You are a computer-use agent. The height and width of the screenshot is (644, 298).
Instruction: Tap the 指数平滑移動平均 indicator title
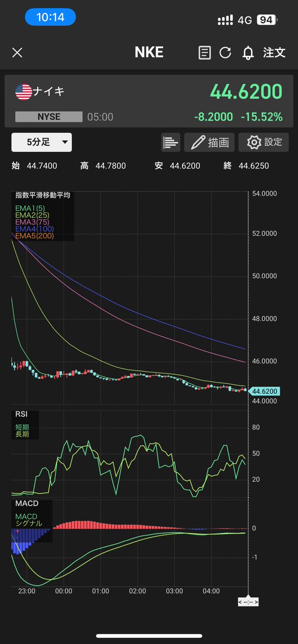(x=43, y=195)
